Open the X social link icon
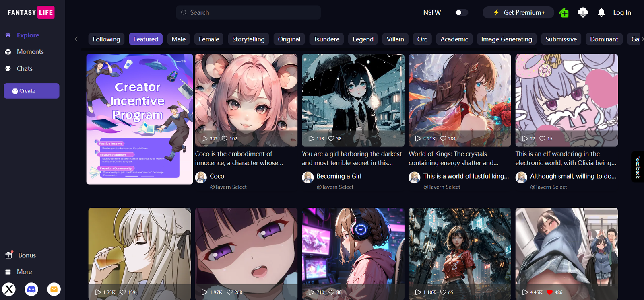 [x=9, y=289]
